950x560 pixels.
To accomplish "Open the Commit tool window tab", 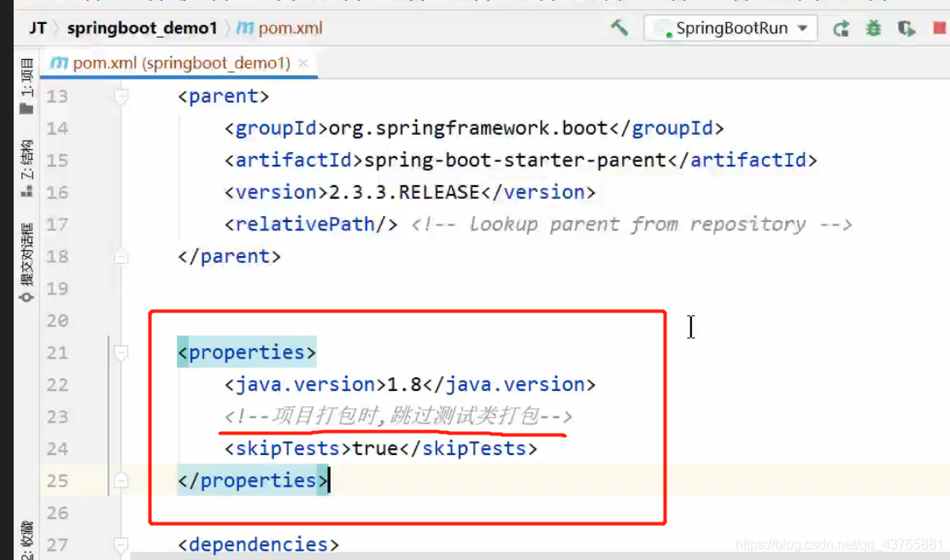I will coord(26,262).
